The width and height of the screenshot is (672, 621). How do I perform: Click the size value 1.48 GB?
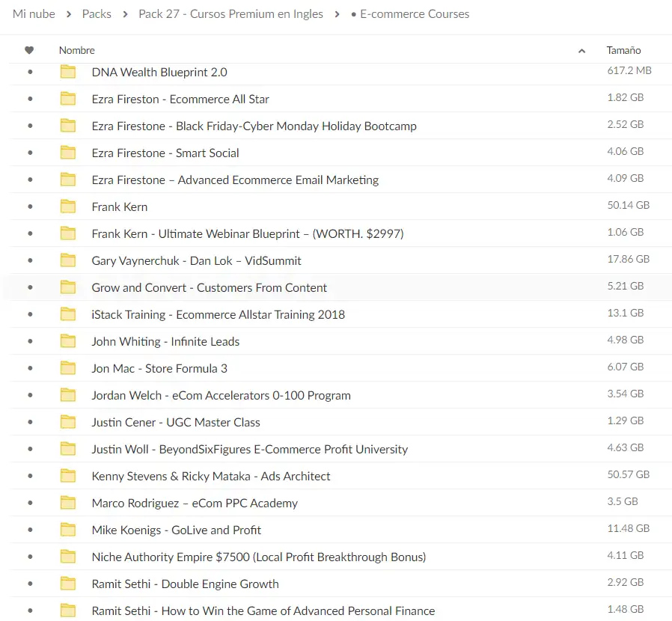click(626, 609)
